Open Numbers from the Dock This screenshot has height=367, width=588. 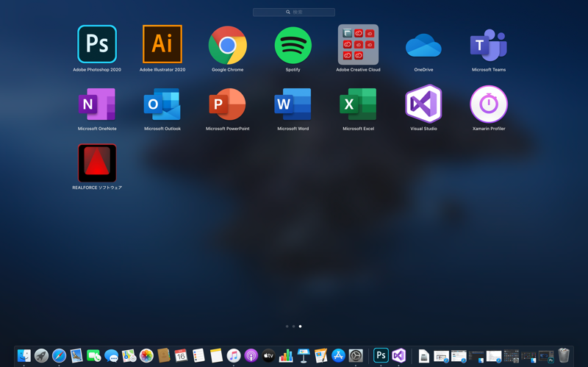click(286, 355)
